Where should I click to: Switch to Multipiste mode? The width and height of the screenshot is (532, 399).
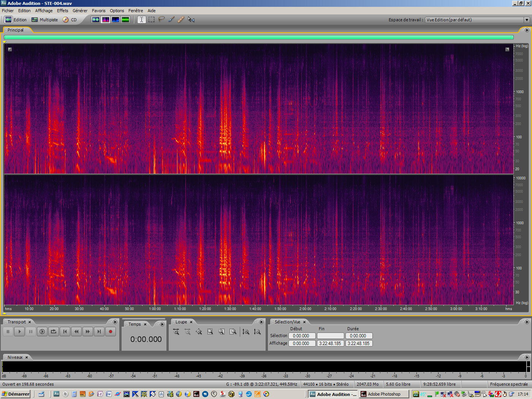click(x=44, y=19)
